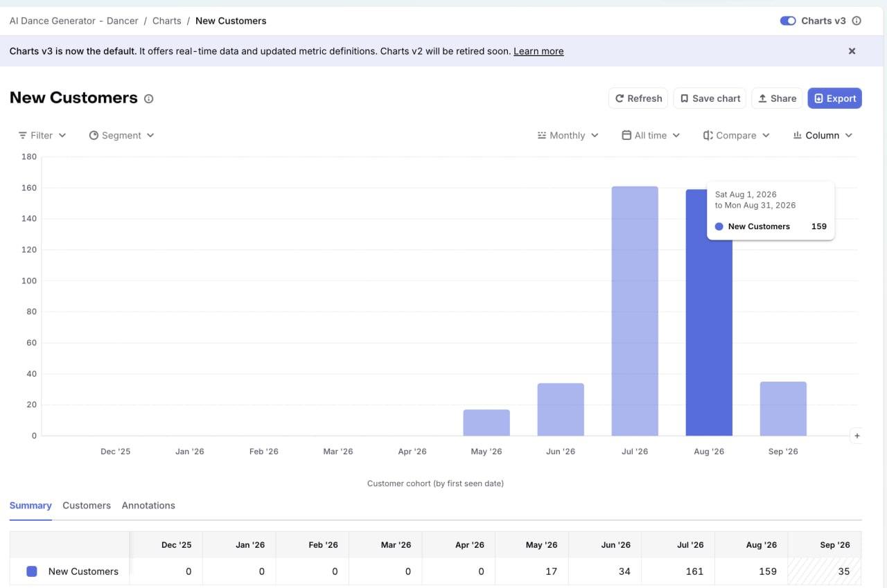This screenshot has height=588, width=887.
Task: Open the Segment dropdown
Action: (121, 136)
